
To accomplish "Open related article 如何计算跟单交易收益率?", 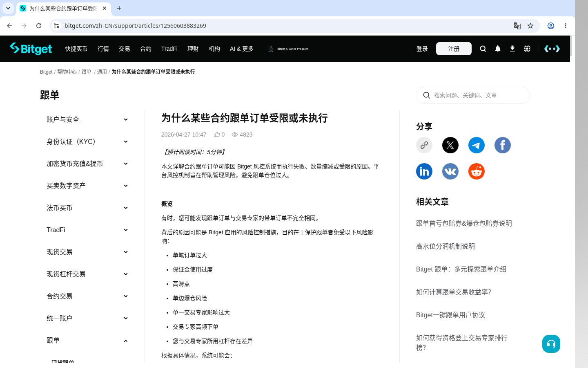I will (454, 292).
